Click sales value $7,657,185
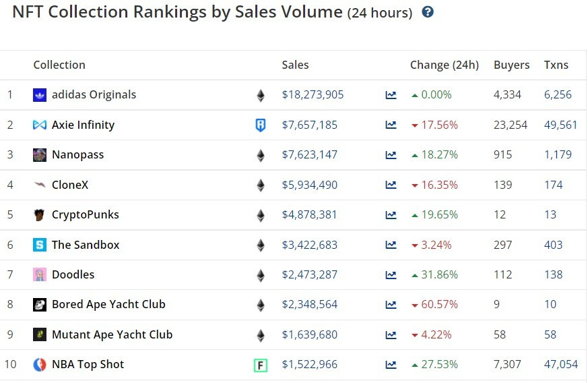 coord(310,125)
